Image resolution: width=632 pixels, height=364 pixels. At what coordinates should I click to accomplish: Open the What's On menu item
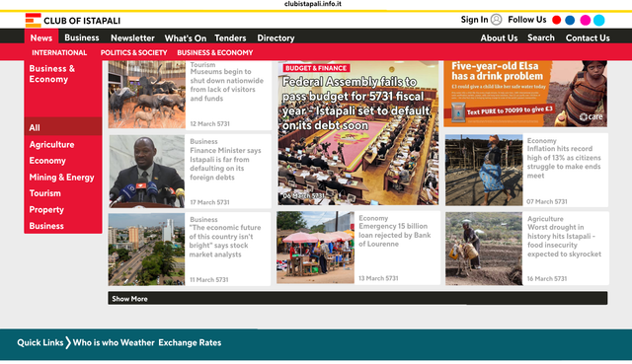[x=186, y=38]
